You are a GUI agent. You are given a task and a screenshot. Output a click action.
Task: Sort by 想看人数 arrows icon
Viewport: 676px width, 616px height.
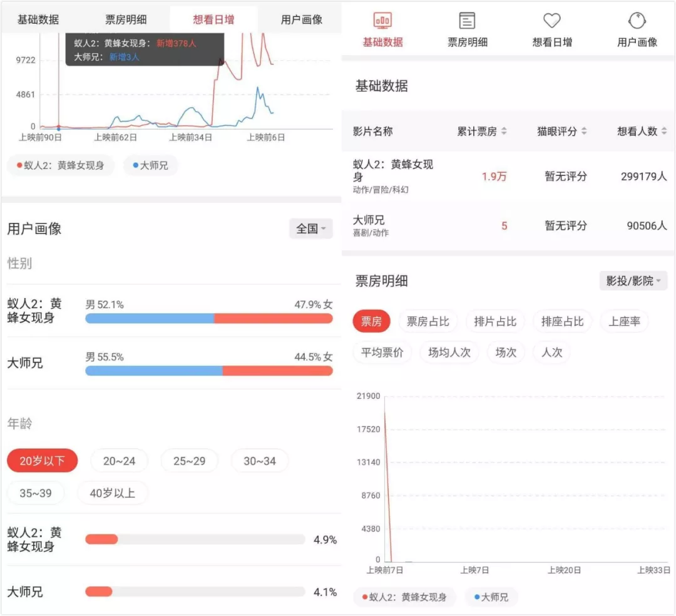664,131
